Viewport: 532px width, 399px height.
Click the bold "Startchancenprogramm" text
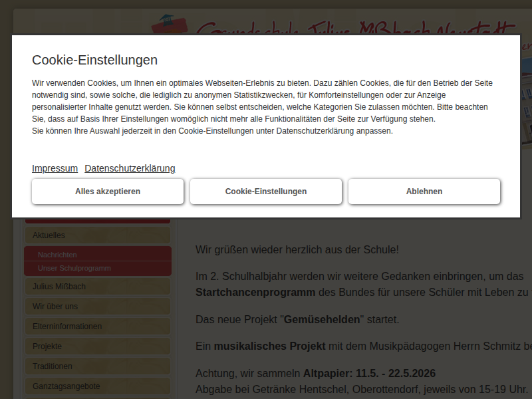(x=255, y=292)
